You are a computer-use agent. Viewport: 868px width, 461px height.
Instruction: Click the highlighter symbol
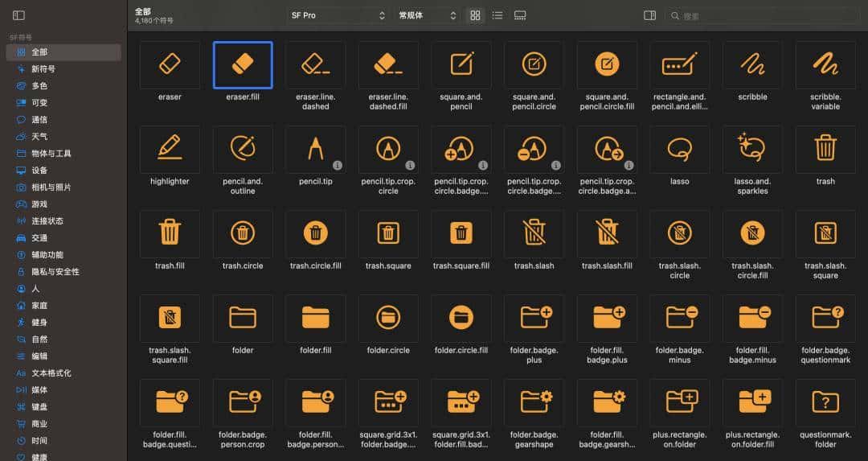(170, 149)
